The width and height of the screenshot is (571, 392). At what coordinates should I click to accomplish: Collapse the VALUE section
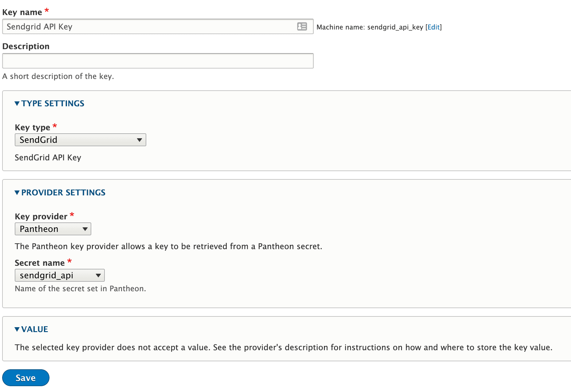[34, 329]
